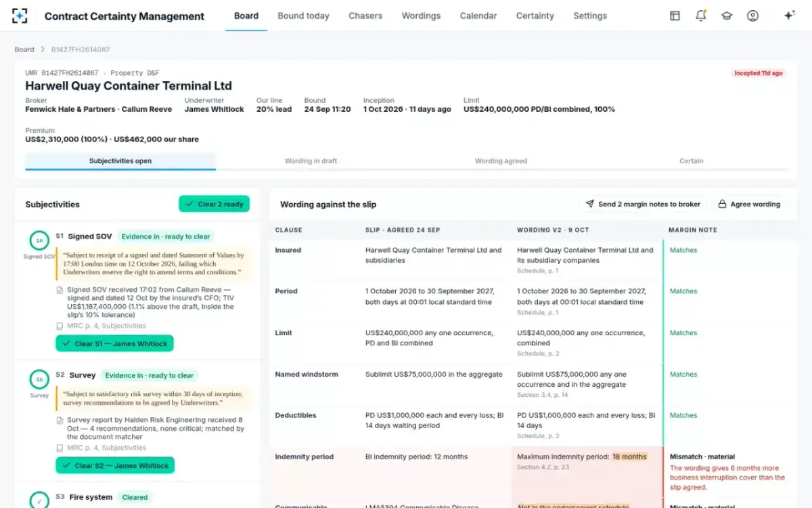The image size is (812, 508).
Task: Click Mismatch · material note for Indemnity period
Action: coord(702,457)
